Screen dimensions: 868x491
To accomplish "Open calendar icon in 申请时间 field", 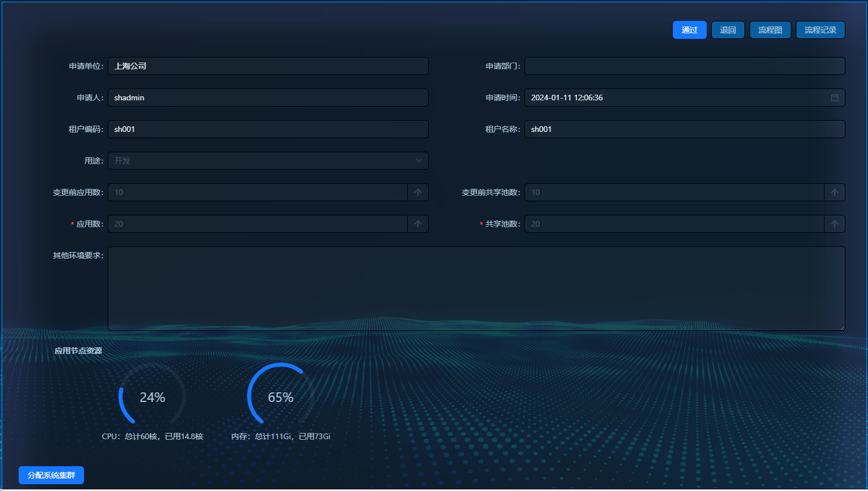I will click(835, 98).
